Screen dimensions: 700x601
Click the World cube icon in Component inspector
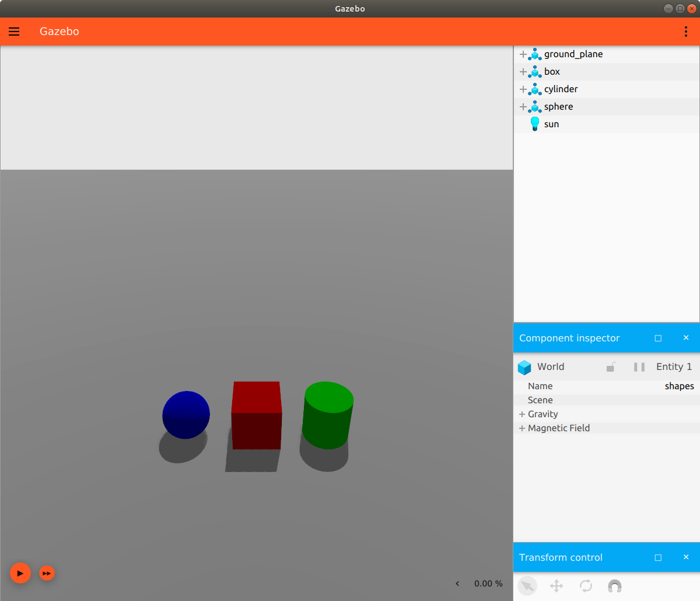(524, 367)
